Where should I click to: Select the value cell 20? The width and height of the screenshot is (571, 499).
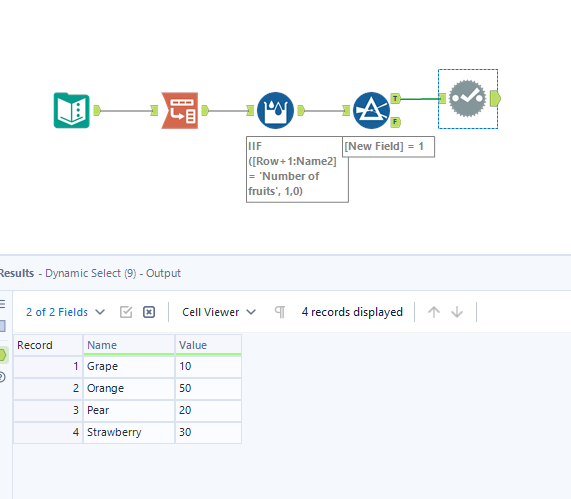pyautogui.click(x=208, y=410)
